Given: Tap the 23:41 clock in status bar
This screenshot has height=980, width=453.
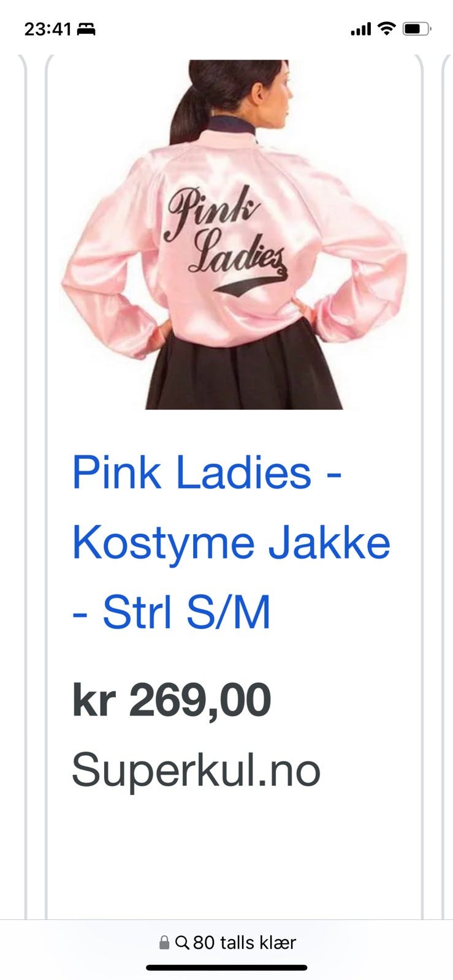Looking at the screenshot, I should point(48,29).
